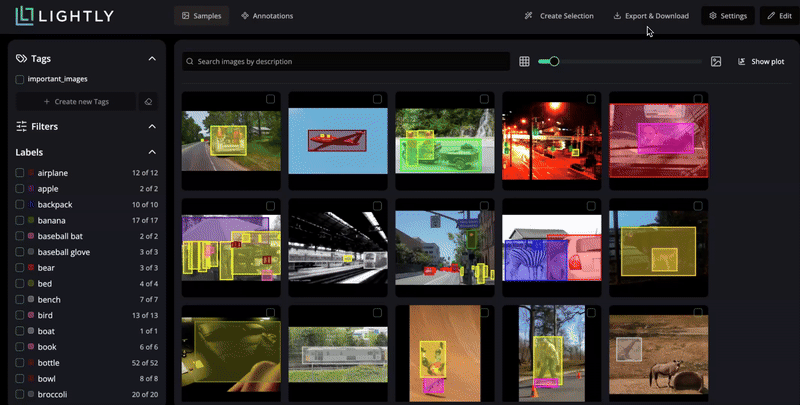Open the red night street thumbnail
Screen dimensions: 800x405
552,141
